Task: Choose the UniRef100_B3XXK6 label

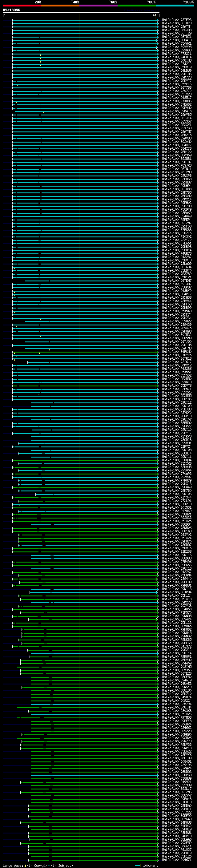Action: (x=177, y=464)
